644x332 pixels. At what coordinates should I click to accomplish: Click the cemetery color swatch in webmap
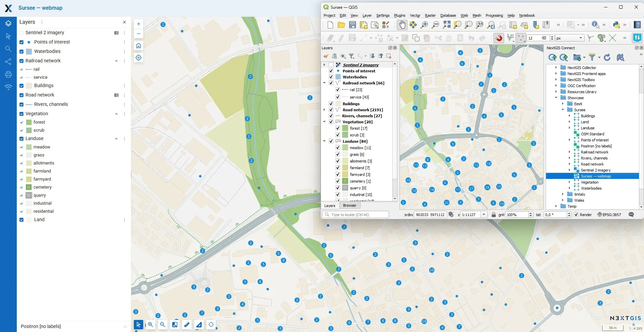[29, 187]
